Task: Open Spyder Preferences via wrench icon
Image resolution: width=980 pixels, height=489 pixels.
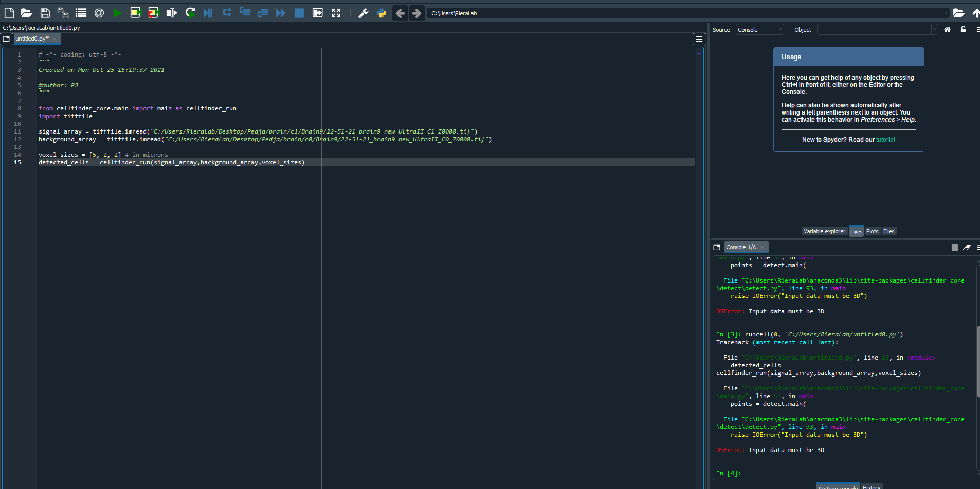Action: [x=364, y=13]
